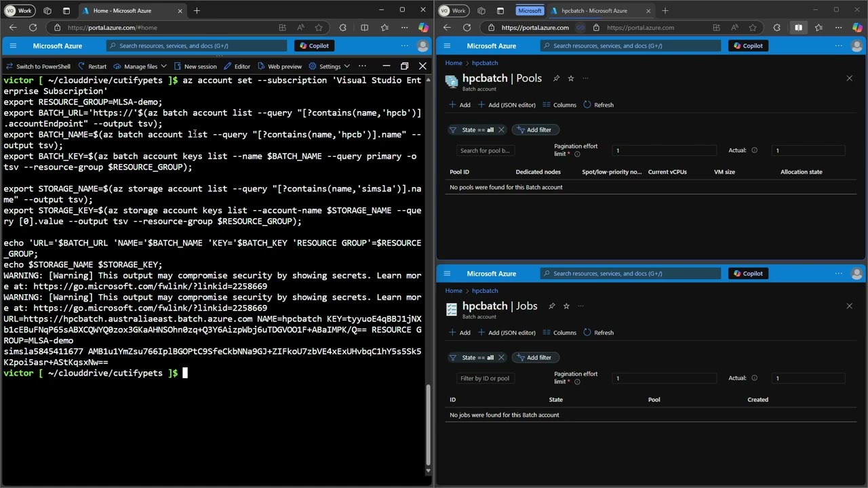This screenshot has height=488, width=868.
Task: Add a new pool
Action: (x=460, y=105)
